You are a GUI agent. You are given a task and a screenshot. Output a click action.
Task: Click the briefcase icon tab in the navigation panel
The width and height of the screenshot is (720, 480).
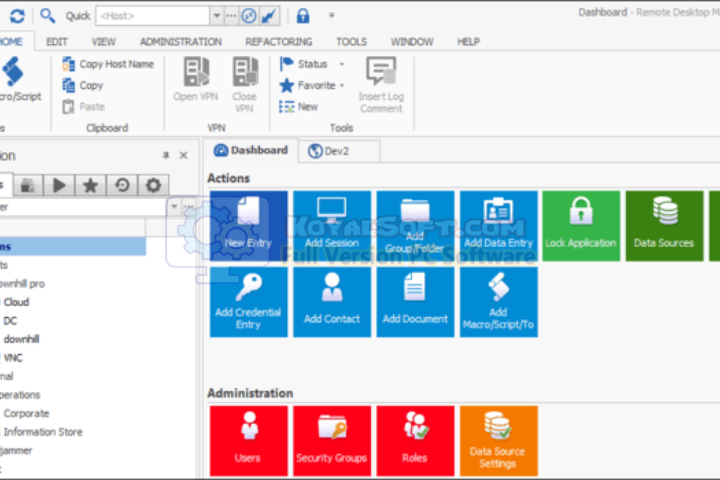(28, 186)
